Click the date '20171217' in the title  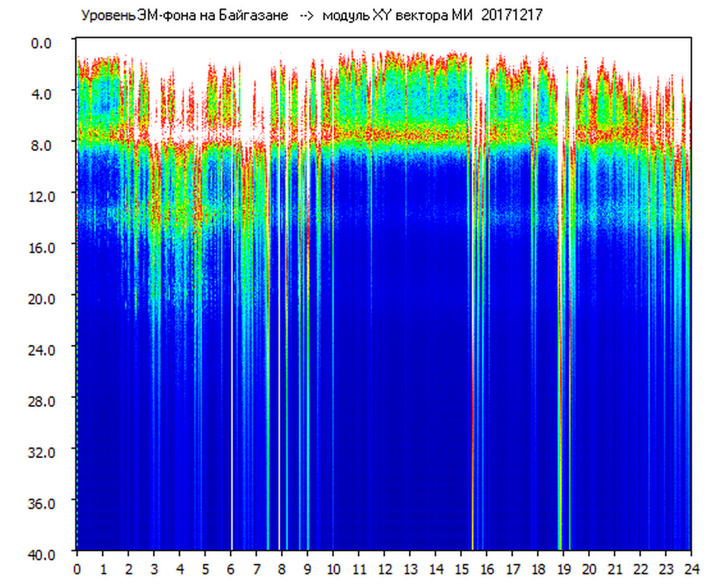coord(512,16)
